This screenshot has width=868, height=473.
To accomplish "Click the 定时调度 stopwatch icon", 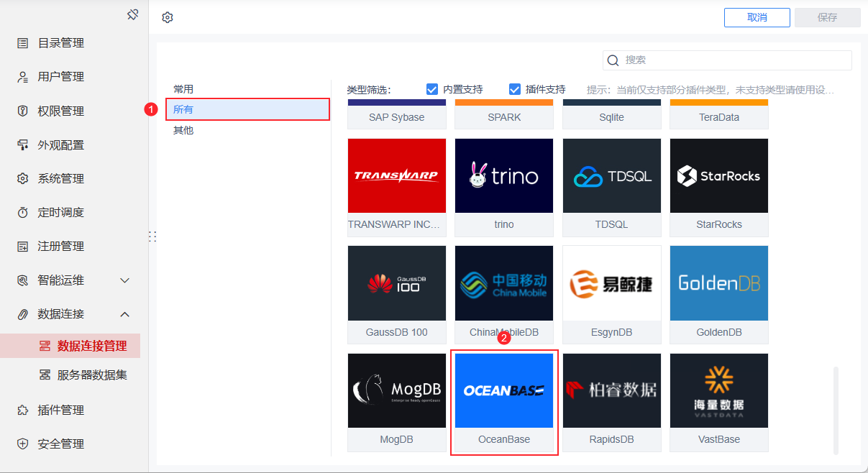I will tap(23, 212).
